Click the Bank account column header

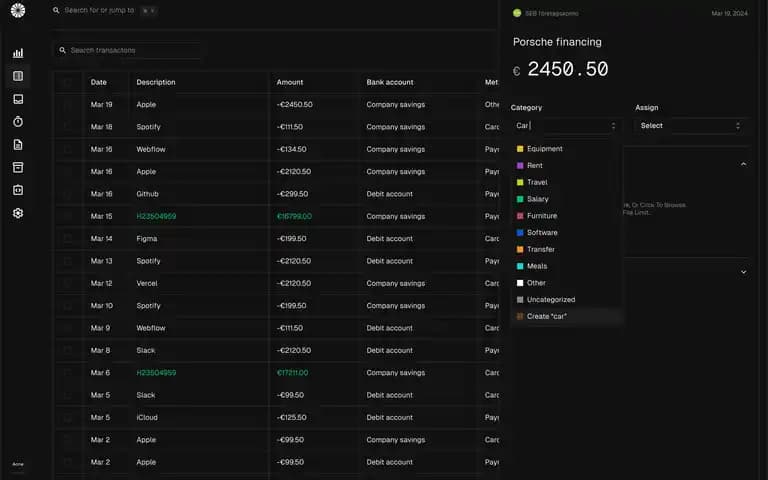390,82
